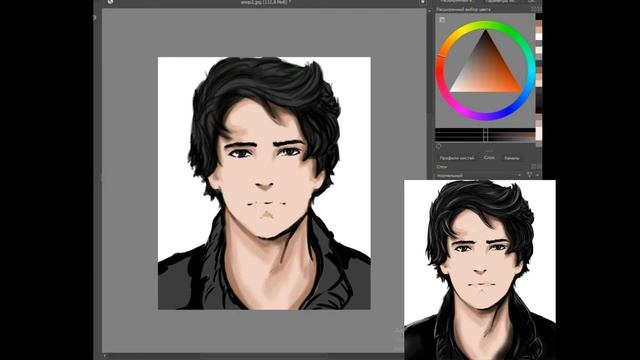Float the color selector docker
The width and height of the screenshot is (640, 360).
click(533, 9)
